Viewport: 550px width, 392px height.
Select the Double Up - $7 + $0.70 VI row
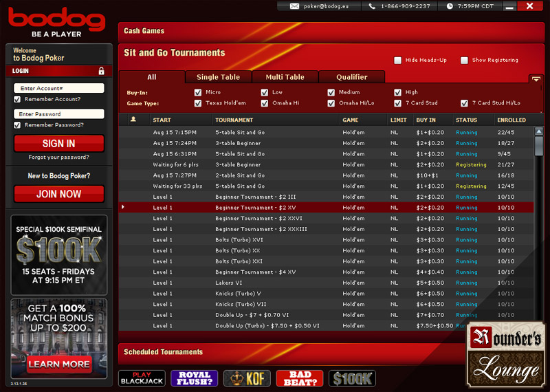326,315
